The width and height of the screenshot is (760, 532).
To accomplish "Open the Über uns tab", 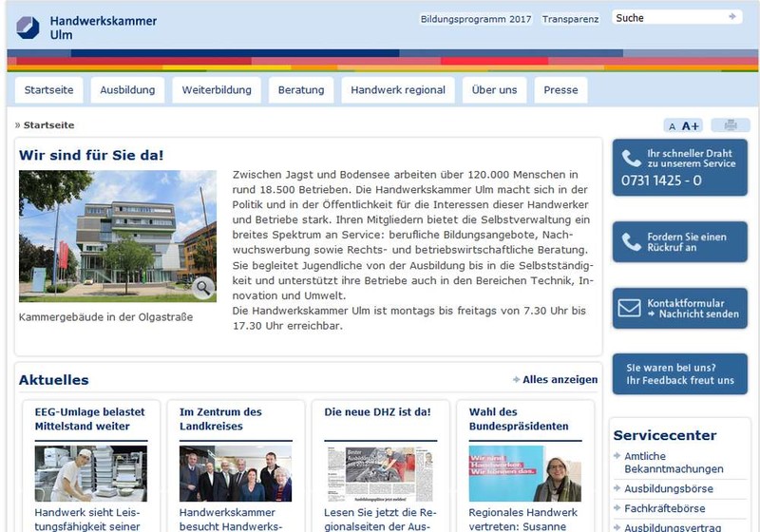I will 494,90.
